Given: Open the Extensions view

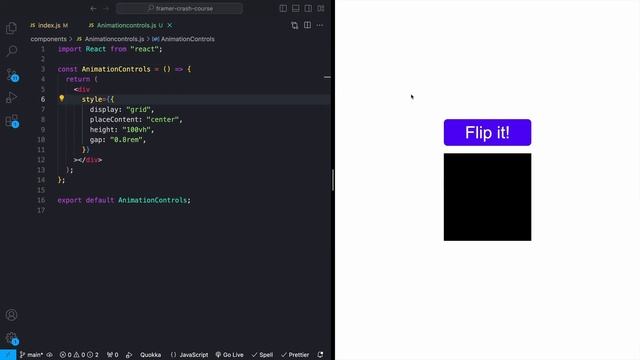Looking at the screenshot, I should tap(11, 120).
